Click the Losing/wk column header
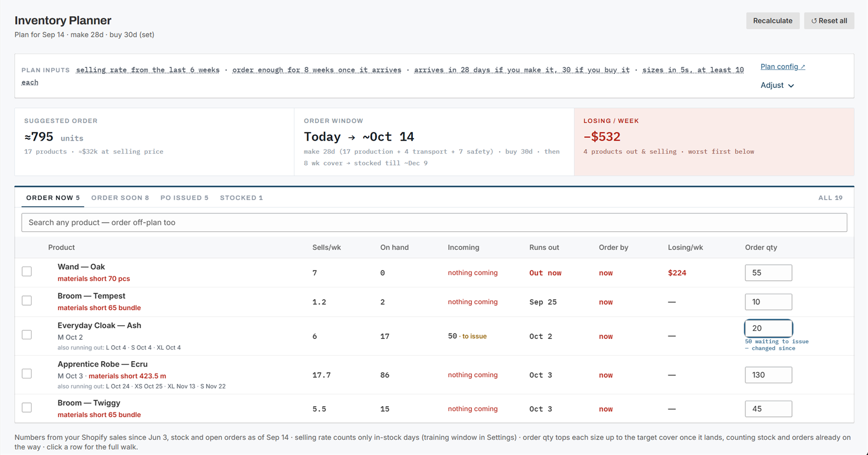The image size is (868, 455). [685, 247]
